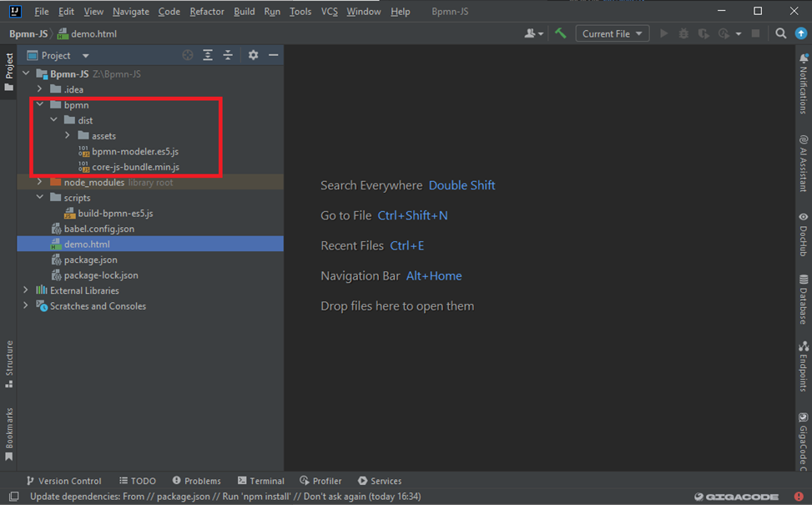812x505 pixels.
Task: Click the Update dependencies status bar message
Action: [225, 497]
